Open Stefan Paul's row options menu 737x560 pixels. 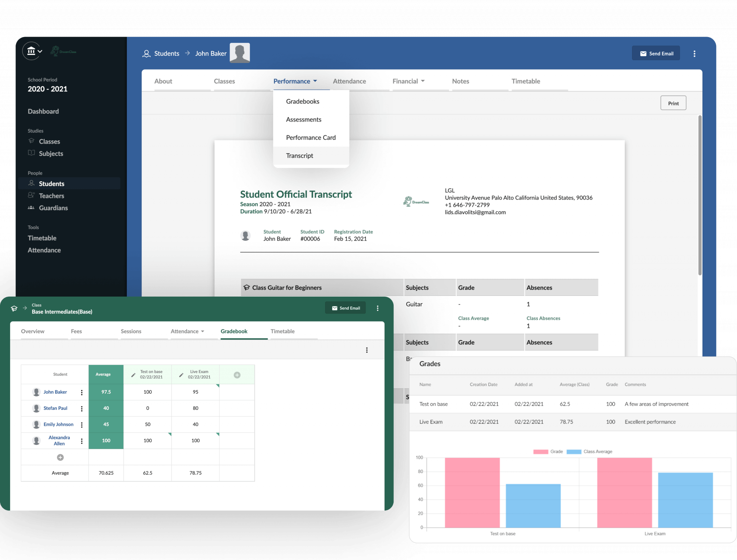point(82,408)
